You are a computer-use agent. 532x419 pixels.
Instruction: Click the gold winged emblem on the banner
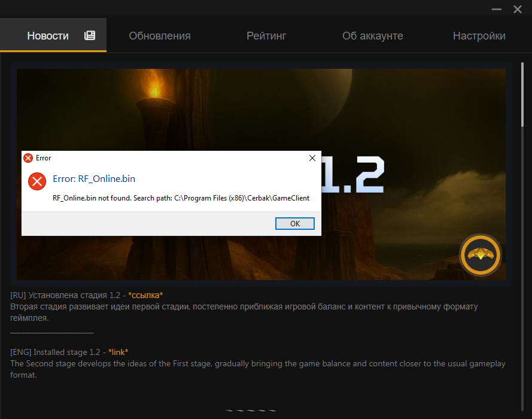point(480,255)
